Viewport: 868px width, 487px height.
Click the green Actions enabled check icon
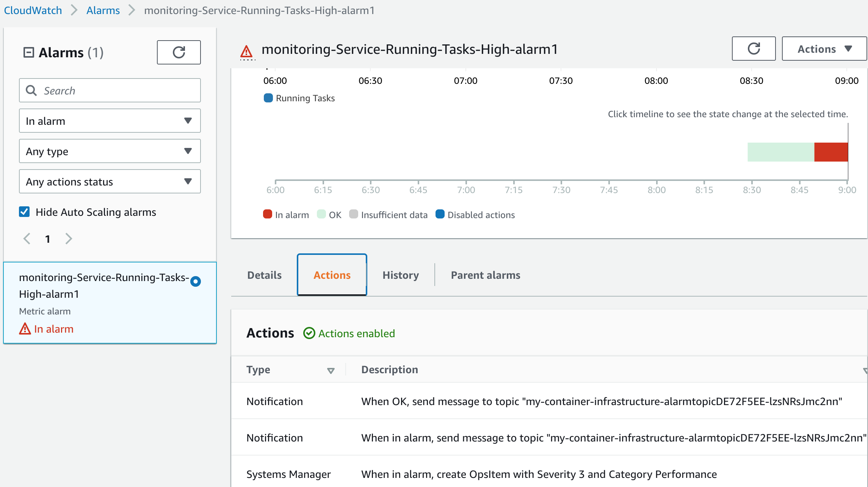coord(309,333)
